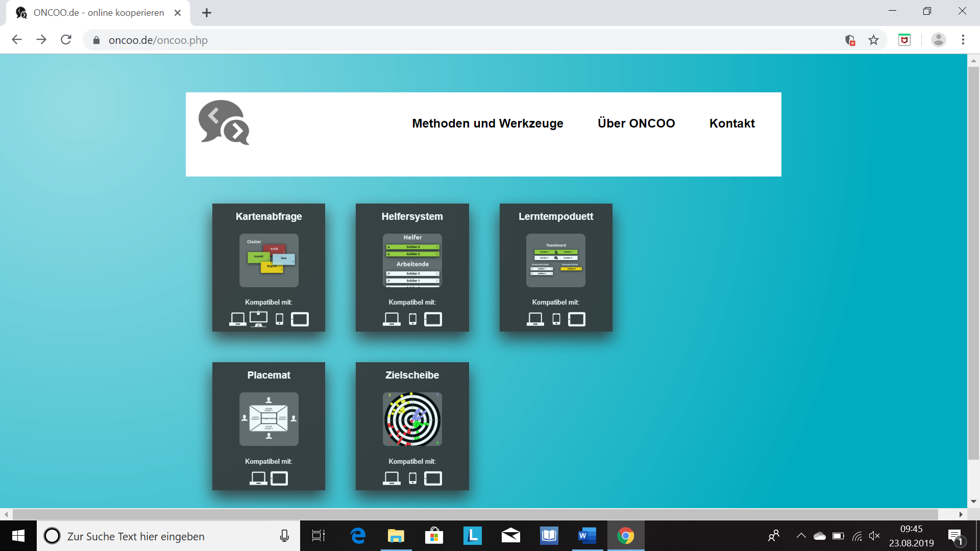Bookmark this page with the star icon
Viewport: 980px width, 551px height.
(874, 40)
